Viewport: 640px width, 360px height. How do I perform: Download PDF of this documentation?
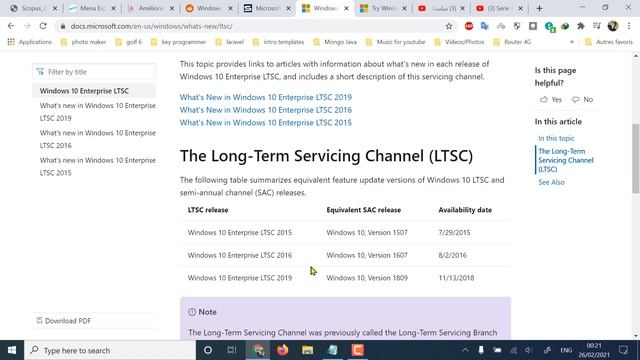coord(64,321)
